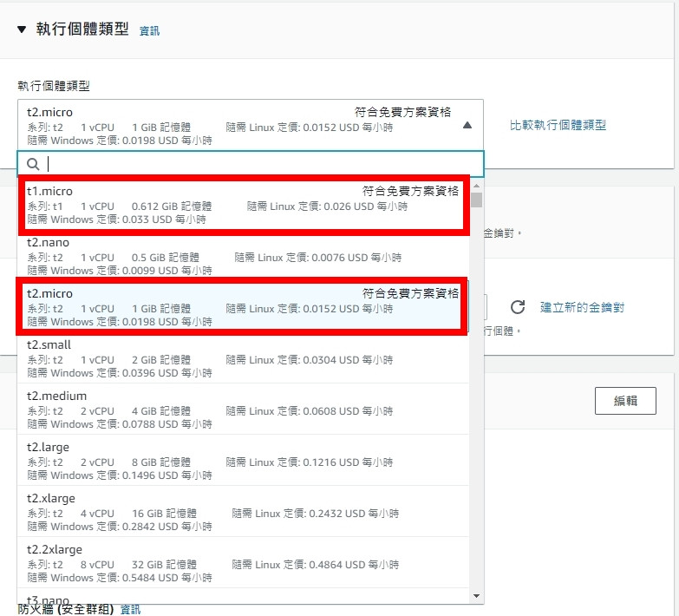Viewport: 679px width, 616px height.
Task: Collapse the instance type dropdown arrow
Action: click(x=467, y=125)
